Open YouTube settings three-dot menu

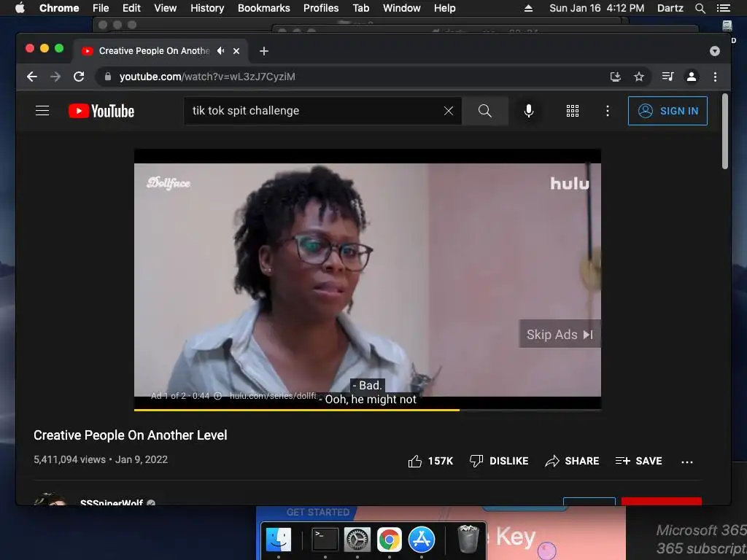(x=608, y=111)
